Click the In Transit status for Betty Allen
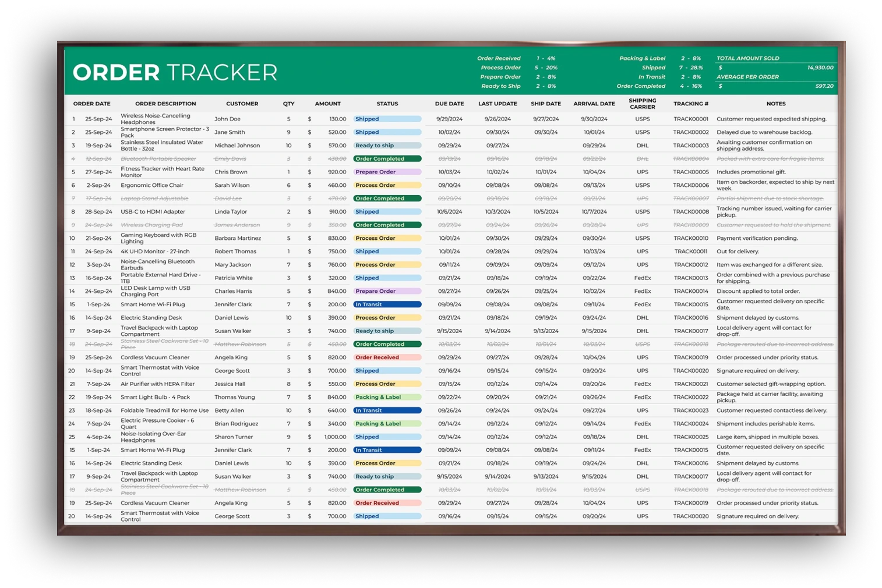 coord(387,410)
